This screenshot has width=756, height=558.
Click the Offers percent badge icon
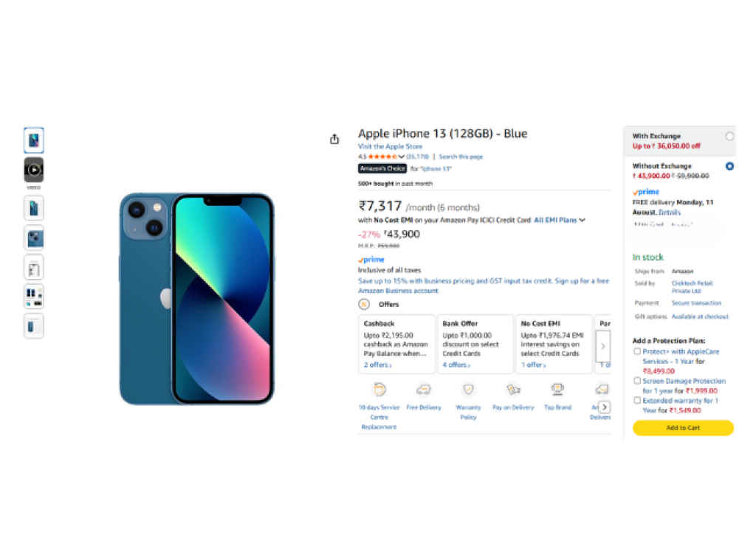pos(364,304)
